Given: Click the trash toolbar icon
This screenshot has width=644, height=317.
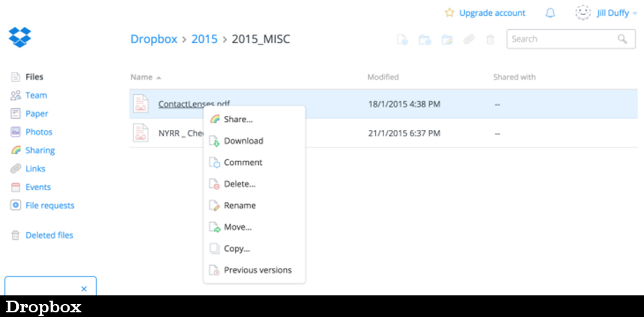Looking at the screenshot, I should 490,39.
